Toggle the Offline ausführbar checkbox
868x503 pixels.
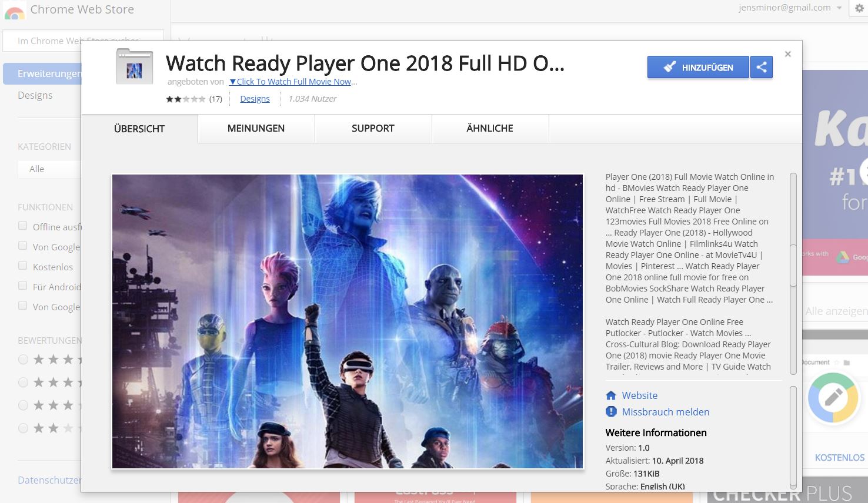23,226
